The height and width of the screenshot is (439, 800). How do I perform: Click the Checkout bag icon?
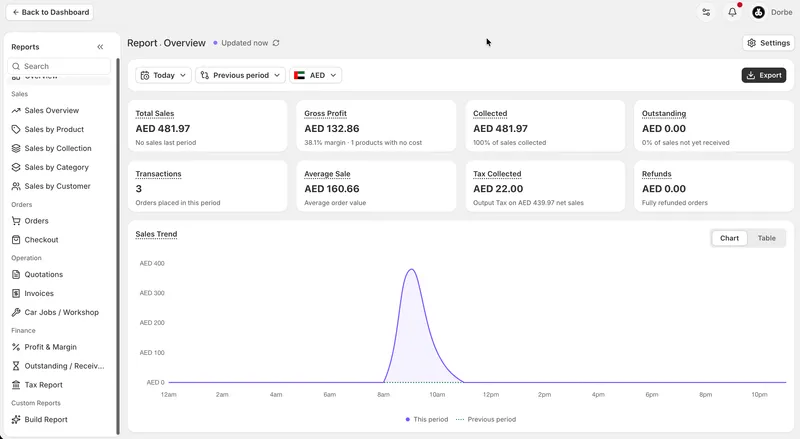point(16,239)
